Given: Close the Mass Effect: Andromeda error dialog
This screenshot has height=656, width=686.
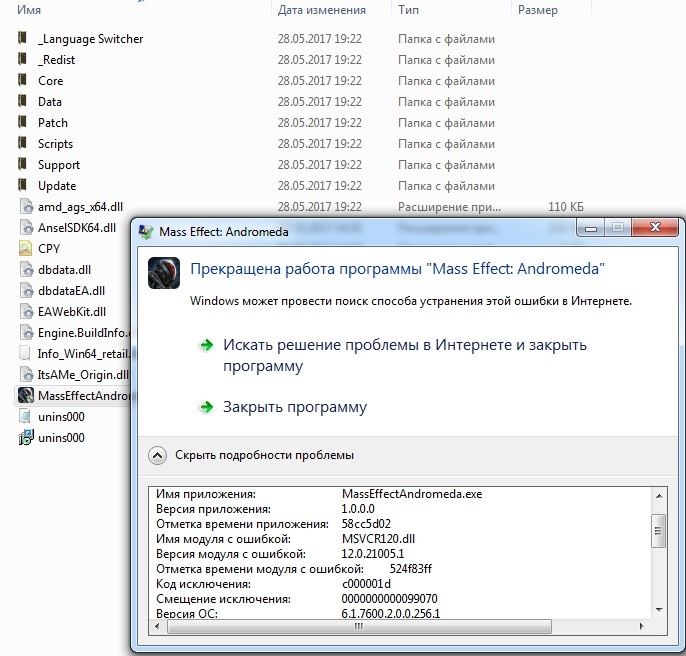Looking at the screenshot, I should (x=655, y=227).
